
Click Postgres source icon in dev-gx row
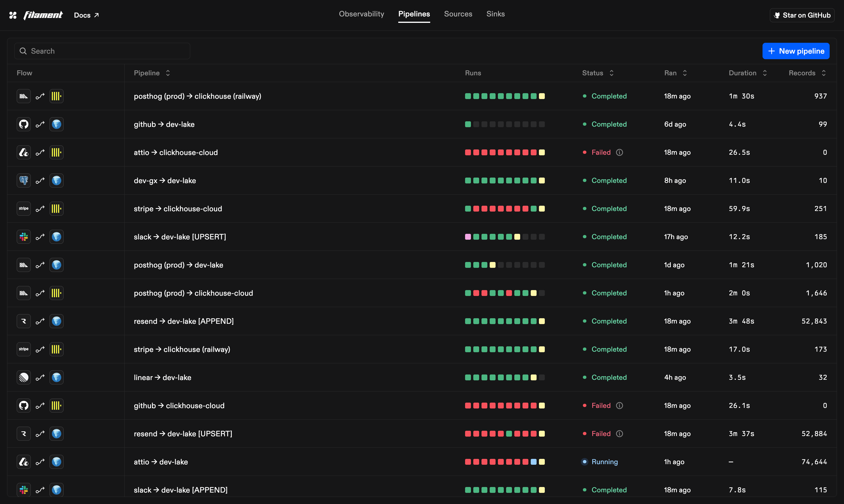(24, 181)
